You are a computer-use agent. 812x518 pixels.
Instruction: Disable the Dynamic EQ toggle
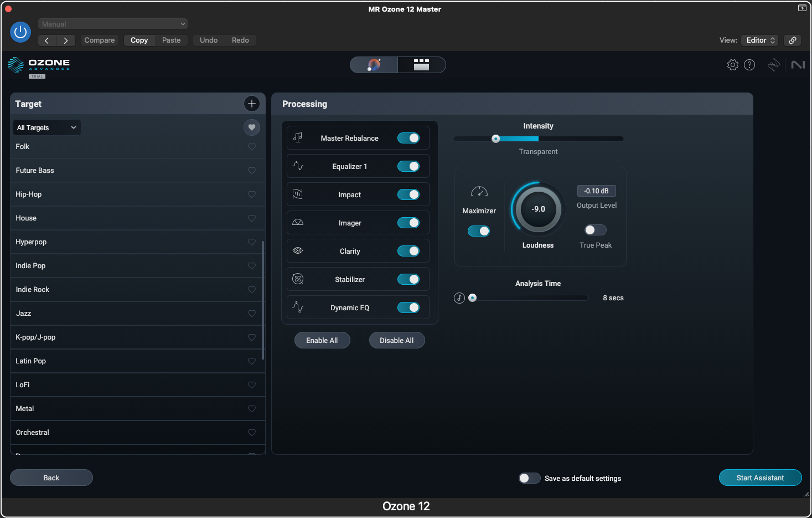(408, 307)
